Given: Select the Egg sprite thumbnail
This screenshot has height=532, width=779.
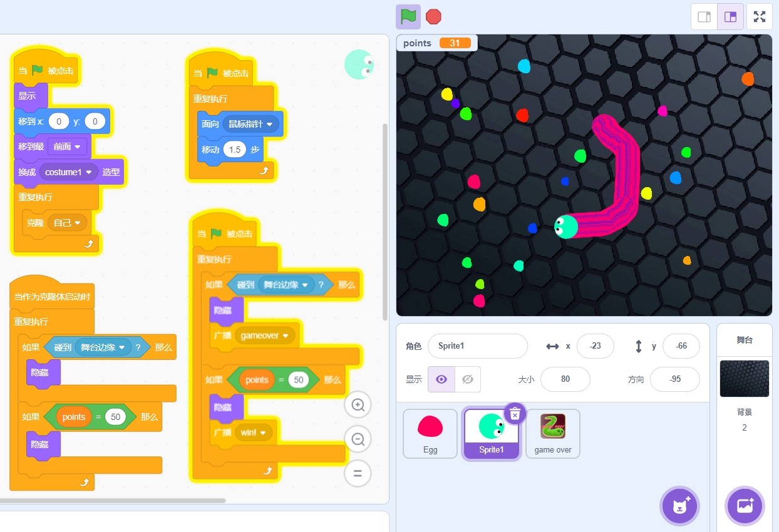Looking at the screenshot, I should pyautogui.click(x=430, y=434).
